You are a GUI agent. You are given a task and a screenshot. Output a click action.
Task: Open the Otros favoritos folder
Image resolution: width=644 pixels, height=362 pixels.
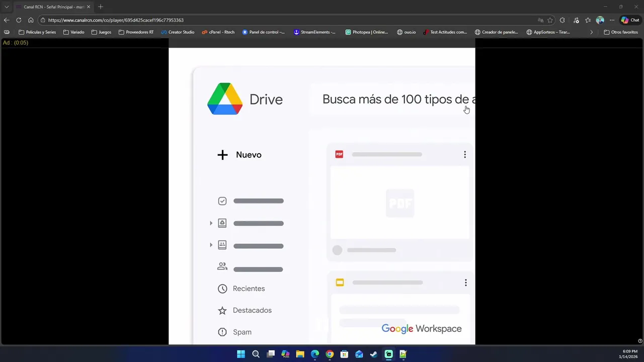point(621,32)
